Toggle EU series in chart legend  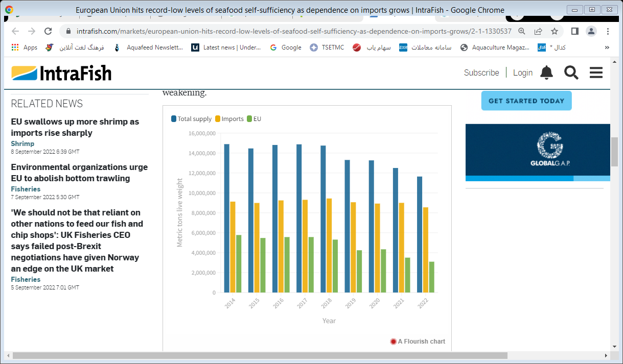pos(254,119)
